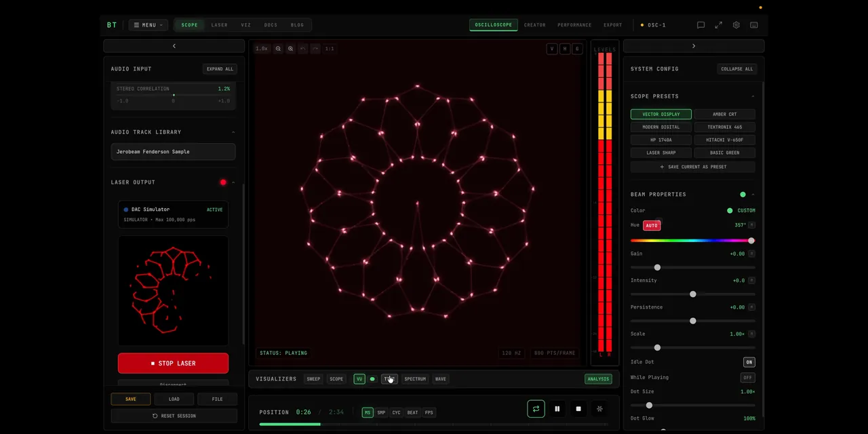
Task: Enter fullscreen with the expand icon
Action: point(718,25)
